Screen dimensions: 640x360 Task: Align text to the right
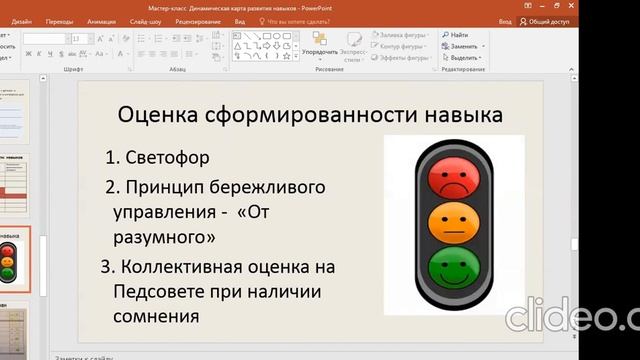tap(163, 54)
